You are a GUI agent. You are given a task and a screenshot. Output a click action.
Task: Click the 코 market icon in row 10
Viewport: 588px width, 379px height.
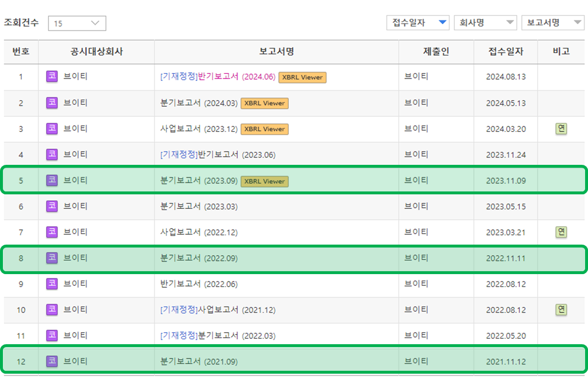pos(52,309)
